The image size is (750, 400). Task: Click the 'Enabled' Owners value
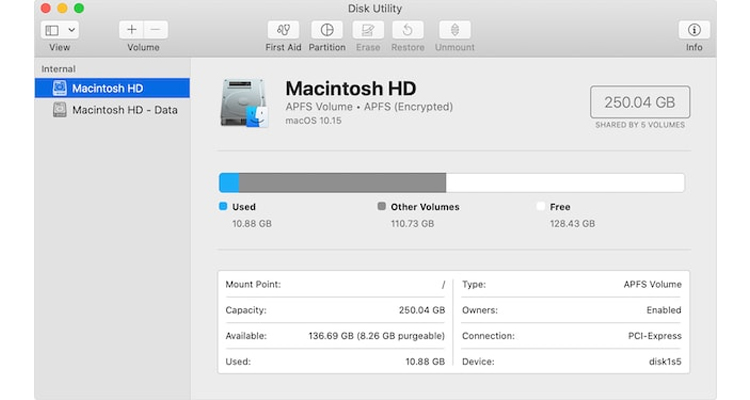point(664,310)
